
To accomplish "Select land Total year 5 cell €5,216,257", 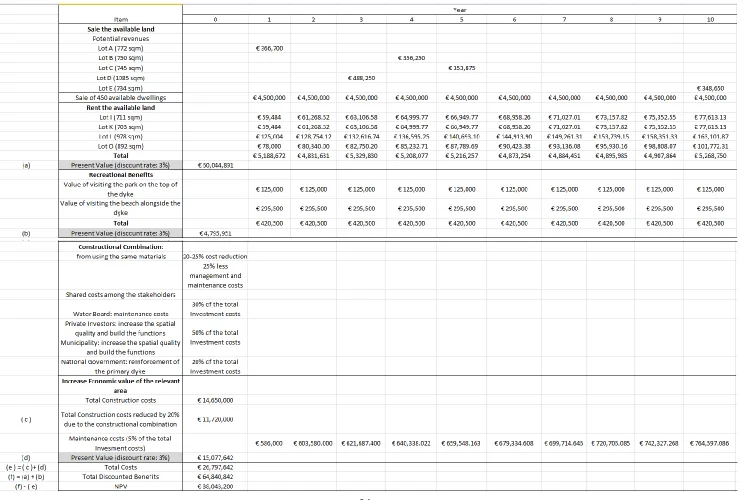I will point(461,156).
